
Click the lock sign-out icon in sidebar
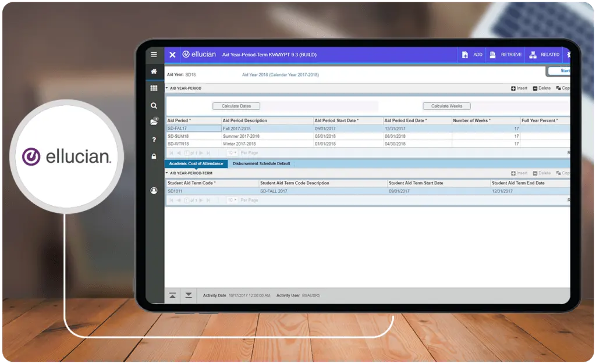154,156
